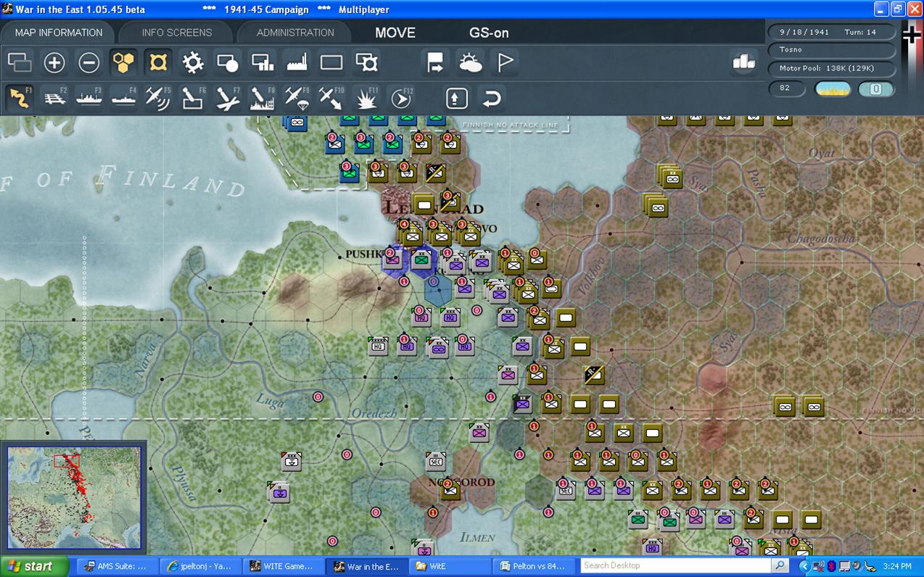This screenshot has width=924, height=577.
Task: Select the F8 bomb city mode
Action: coord(263,98)
